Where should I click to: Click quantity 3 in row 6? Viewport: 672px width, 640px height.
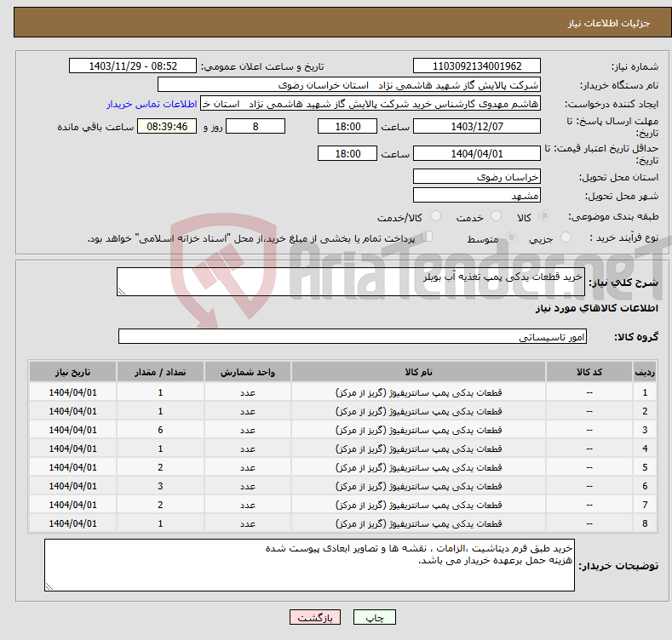(160, 486)
